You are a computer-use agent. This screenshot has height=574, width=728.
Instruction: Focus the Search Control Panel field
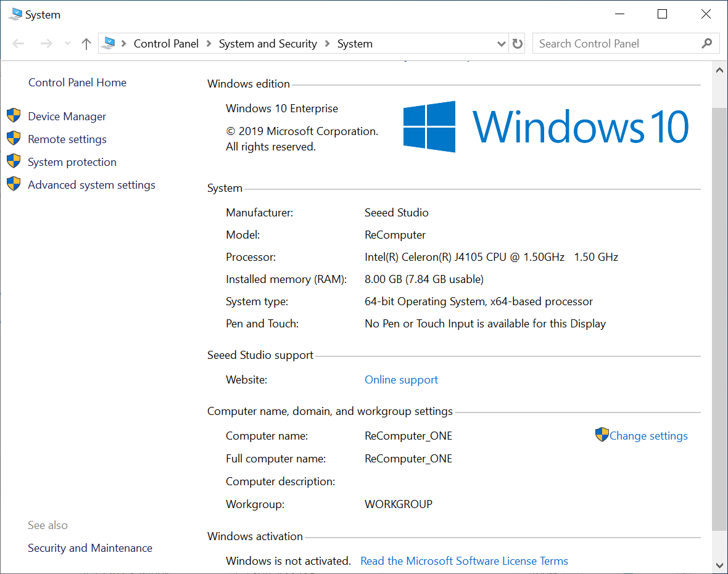click(x=626, y=44)
